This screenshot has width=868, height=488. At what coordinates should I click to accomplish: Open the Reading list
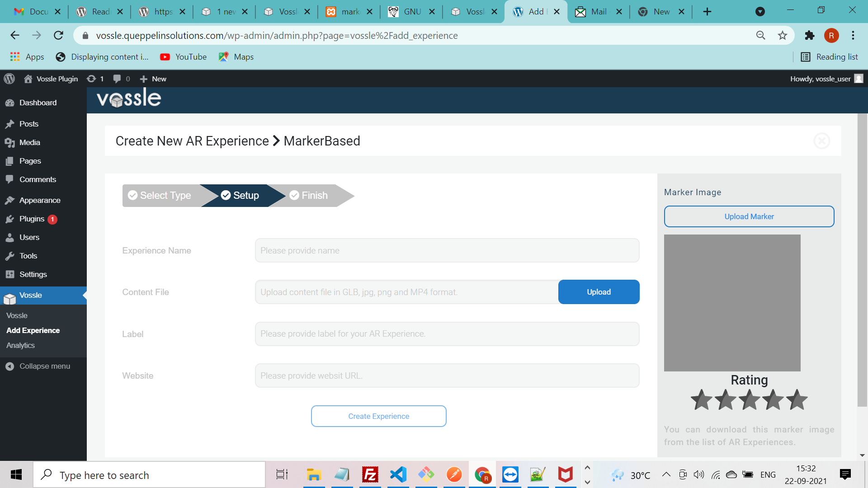(x=830, y=56)
